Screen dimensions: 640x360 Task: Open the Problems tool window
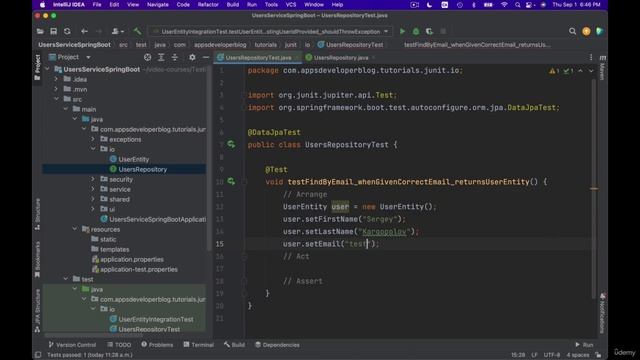click(157, 345)
